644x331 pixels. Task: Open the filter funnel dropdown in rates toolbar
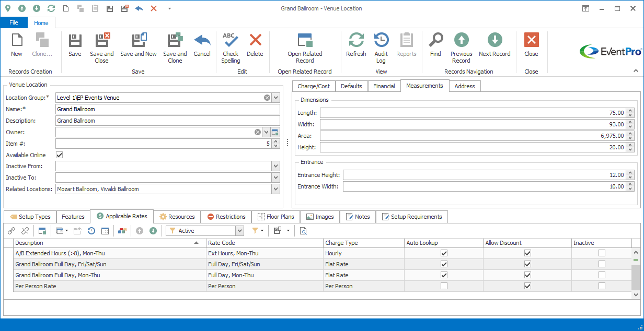pyautogui.click(x=262, y=231)
